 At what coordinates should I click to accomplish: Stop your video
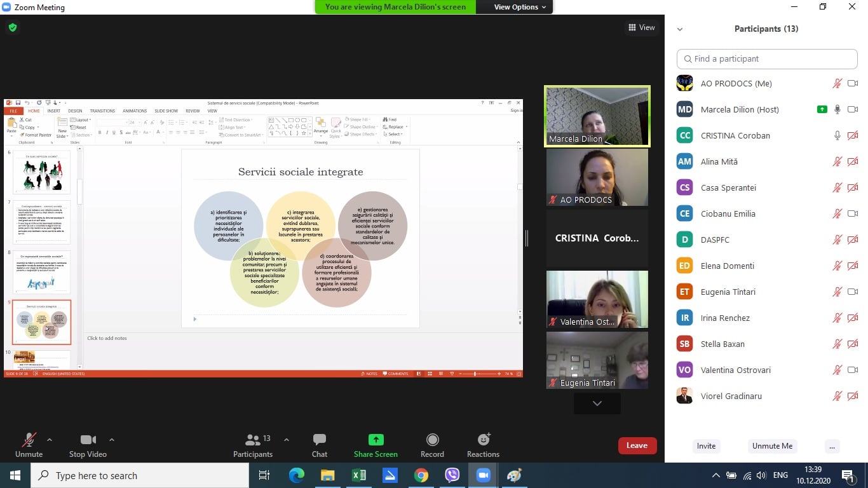click(88, 445)
